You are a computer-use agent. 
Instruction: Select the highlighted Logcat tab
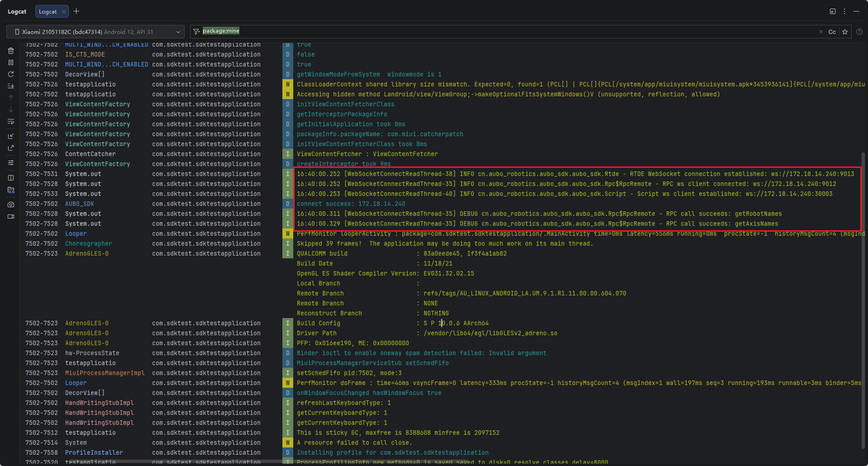[48, 11]
